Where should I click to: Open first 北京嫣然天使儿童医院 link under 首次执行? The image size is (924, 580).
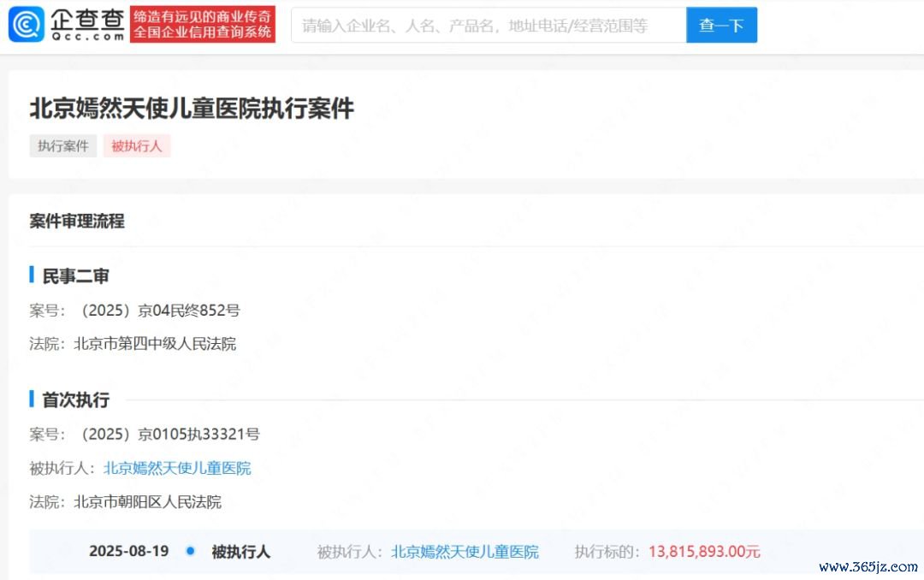click(x=177, y=468)
